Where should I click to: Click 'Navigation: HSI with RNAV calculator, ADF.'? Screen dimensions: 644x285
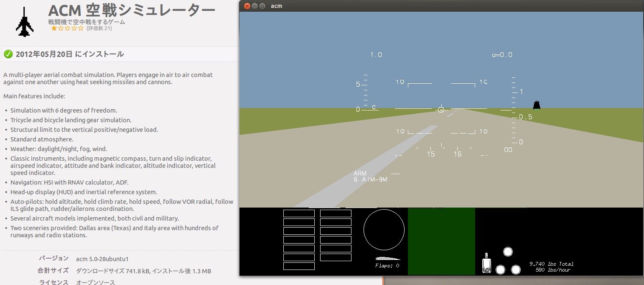[x=69, y=182]
